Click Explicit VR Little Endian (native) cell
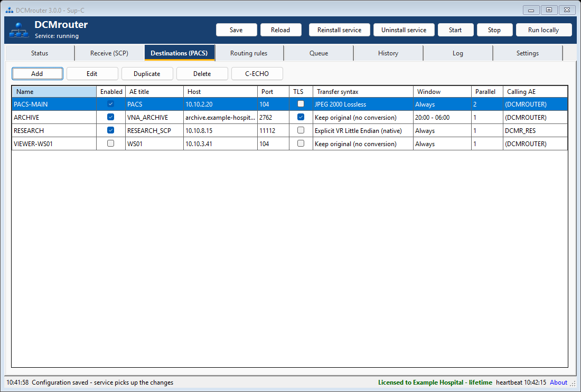This screenshot has height=392, width=581. click(363, 131)
